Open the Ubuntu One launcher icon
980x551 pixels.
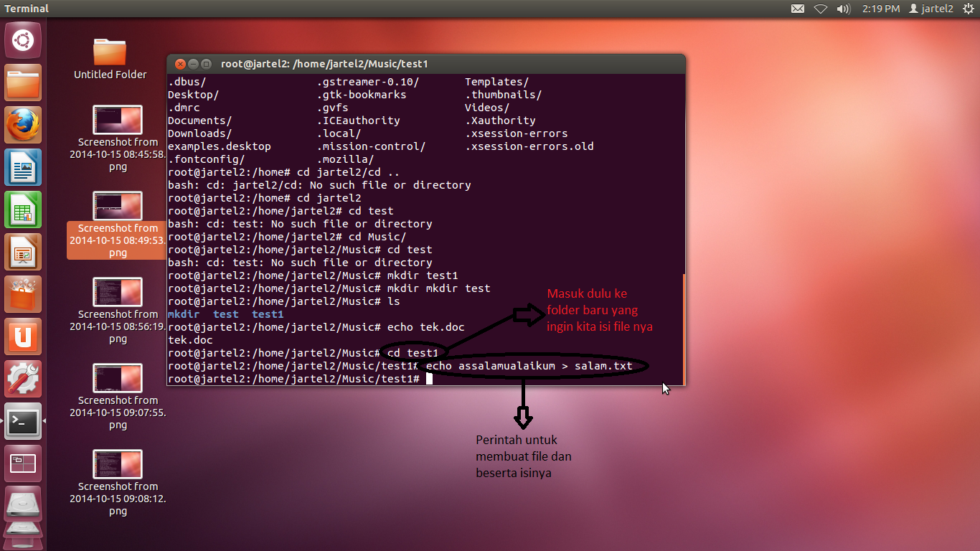24,336
